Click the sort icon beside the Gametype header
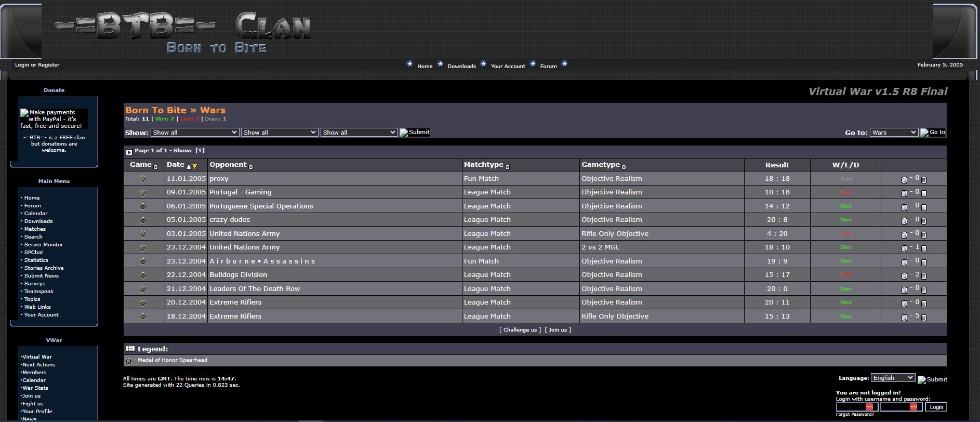The height and width of the screenshot is (422, 980). [x=624, y=167]
